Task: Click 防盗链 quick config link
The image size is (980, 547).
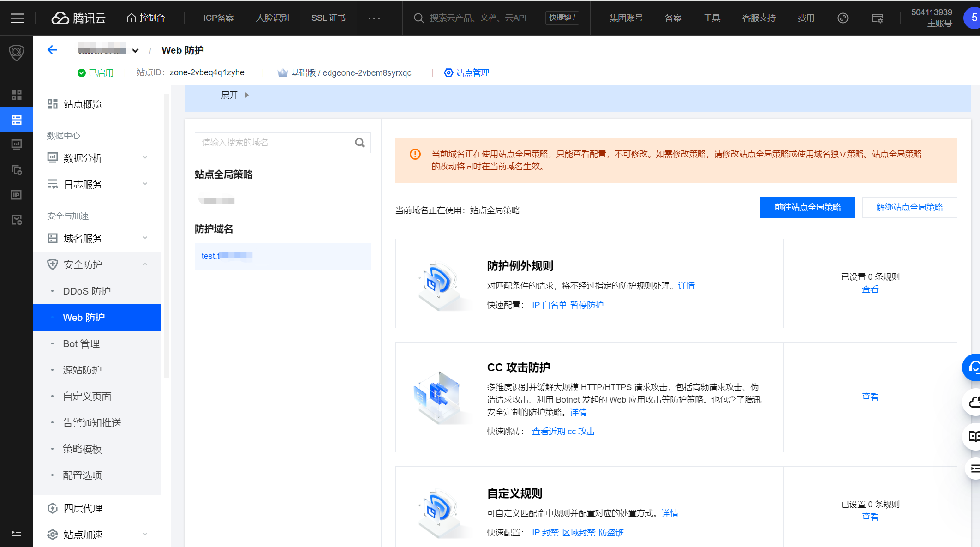Action: pos(611,533)
